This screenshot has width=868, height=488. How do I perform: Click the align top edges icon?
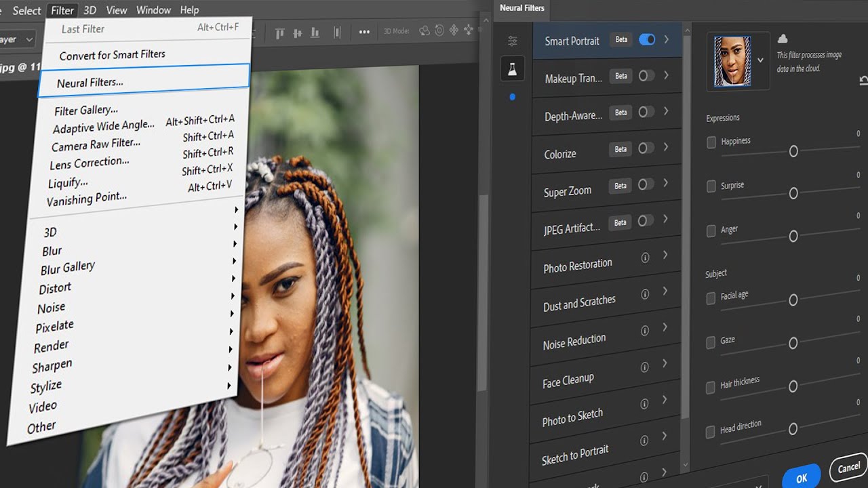280,33
